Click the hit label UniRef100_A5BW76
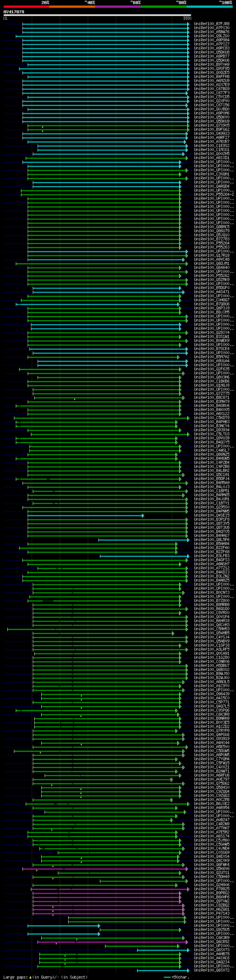The width and height of the screenshot is (236, 980). (212, 32)
